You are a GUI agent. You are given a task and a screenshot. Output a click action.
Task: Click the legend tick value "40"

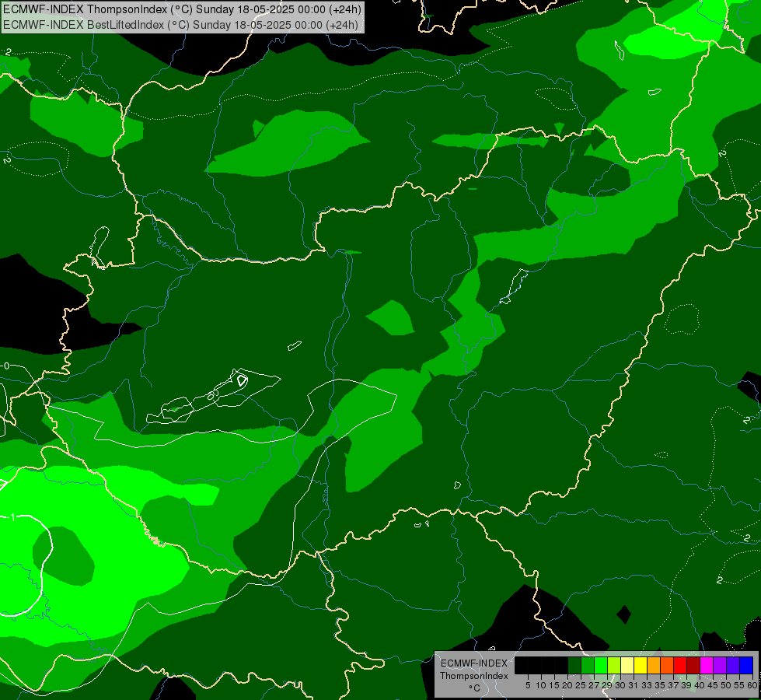(700, 685)
